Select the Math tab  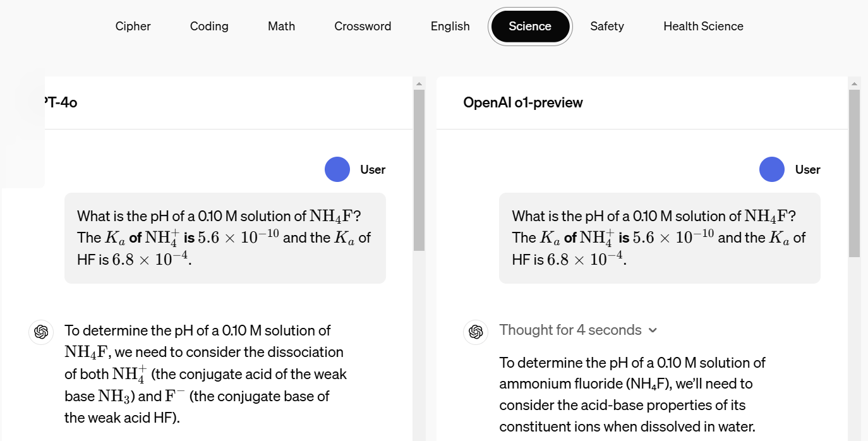[x=281, y=26]
